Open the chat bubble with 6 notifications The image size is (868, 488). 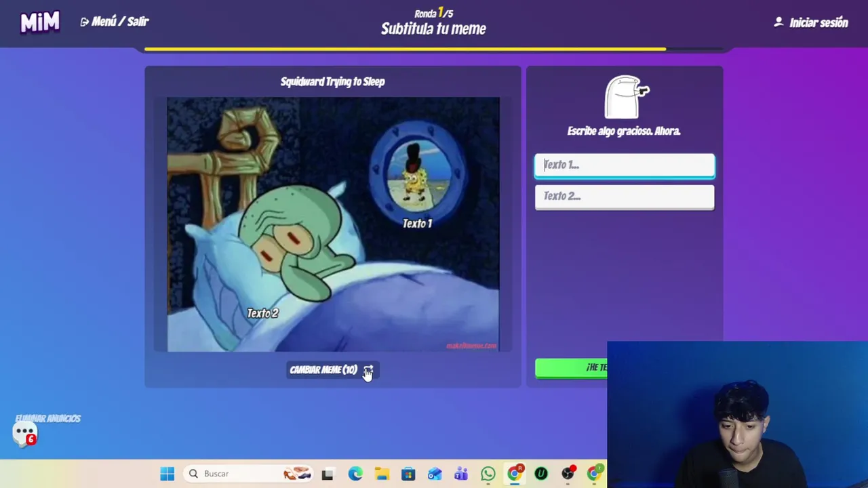[x=25, y=434]
